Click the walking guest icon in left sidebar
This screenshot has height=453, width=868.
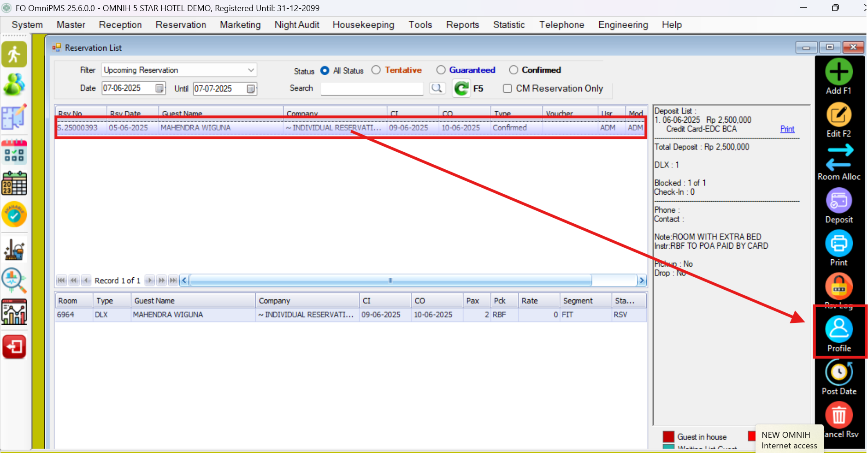[x=14, y=54]
